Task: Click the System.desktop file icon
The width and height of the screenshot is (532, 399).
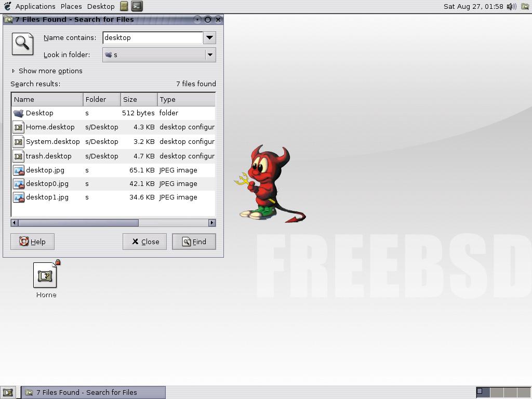Action: (x=18, y=141)
